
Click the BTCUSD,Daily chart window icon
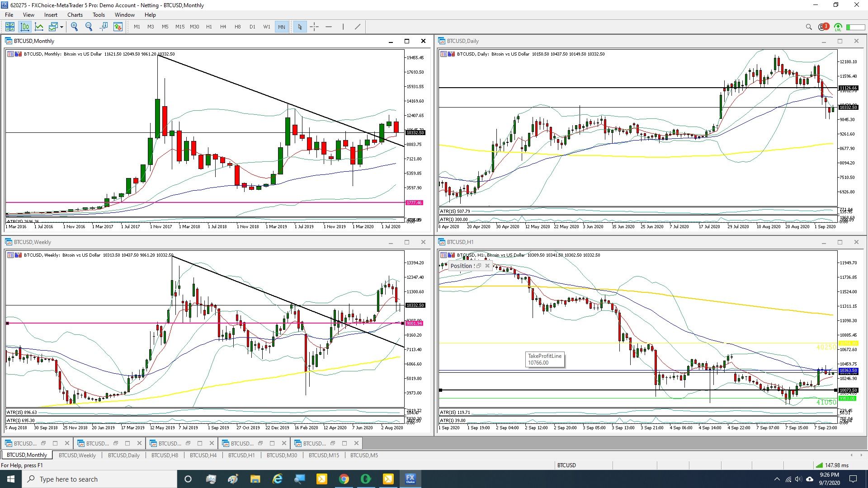tap(442, 41)
